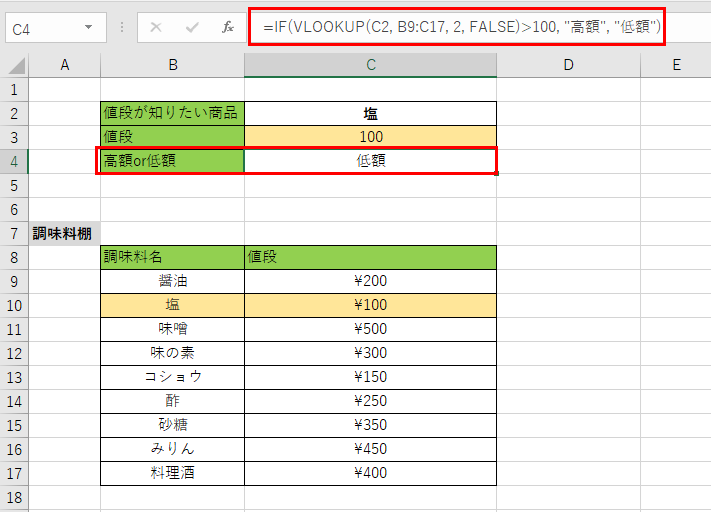This screenshot has width=711, height=512.
Task: Select row 8 header
Action: click(x=14, y=258)
